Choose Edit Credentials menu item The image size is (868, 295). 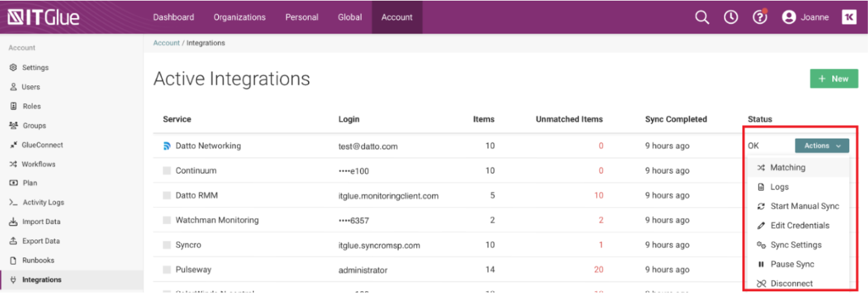[797, 226]
